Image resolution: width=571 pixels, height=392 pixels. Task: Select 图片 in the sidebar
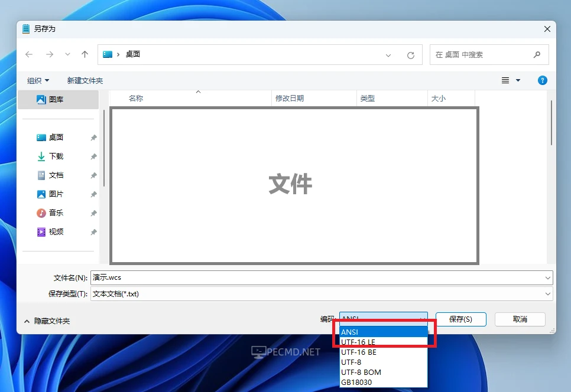pyautogui.click(x=59, y=194)
